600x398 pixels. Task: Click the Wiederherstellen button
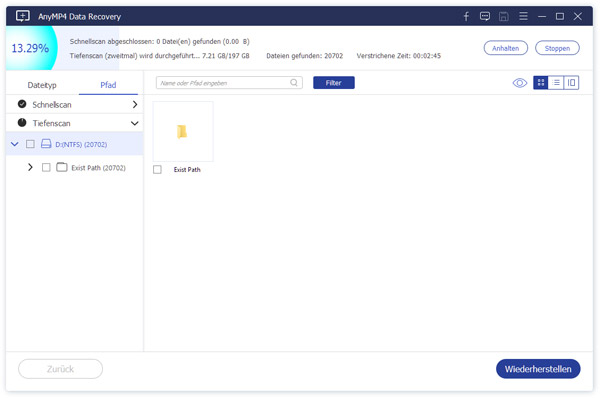pos(538,369)
